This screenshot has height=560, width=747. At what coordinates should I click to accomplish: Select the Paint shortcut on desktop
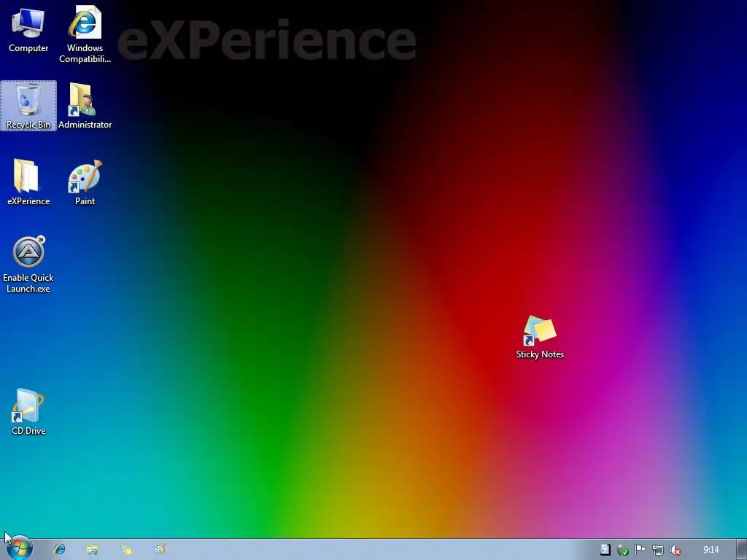tap(85, 182)
